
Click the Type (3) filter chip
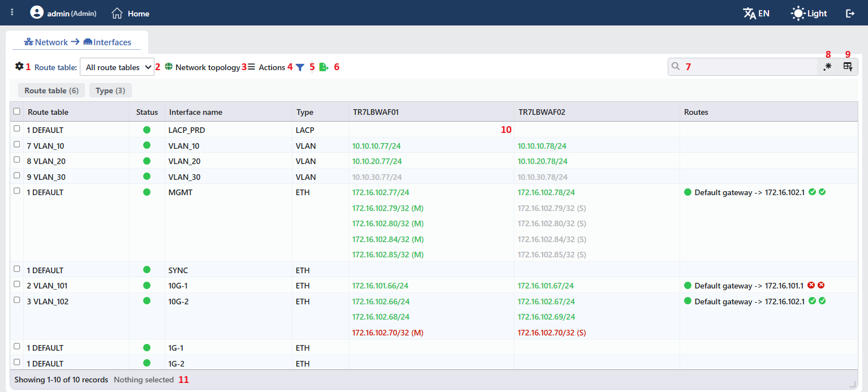pyautogui.click(x=110, y=91)
